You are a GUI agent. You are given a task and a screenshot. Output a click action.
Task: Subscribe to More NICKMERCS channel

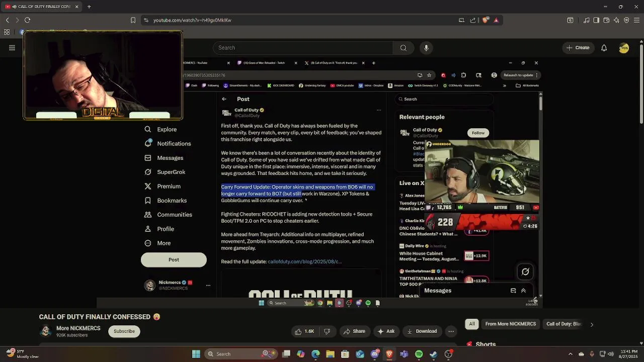[x=124, y=331]
